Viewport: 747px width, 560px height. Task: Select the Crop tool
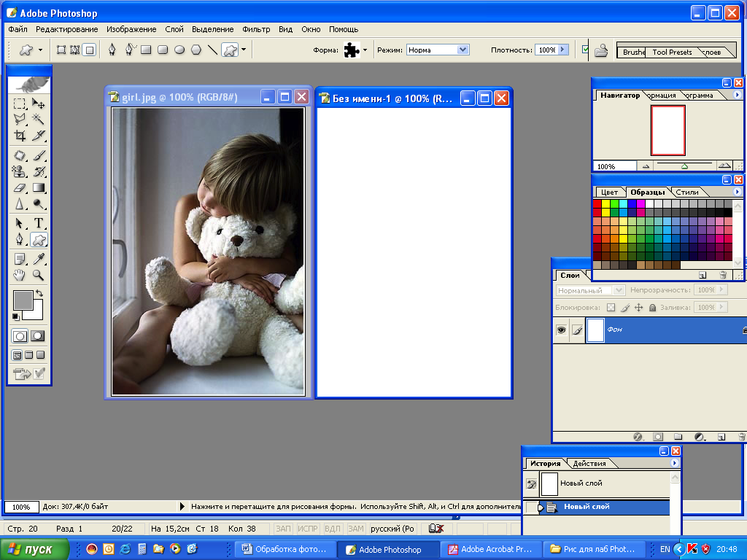(20, 136)
